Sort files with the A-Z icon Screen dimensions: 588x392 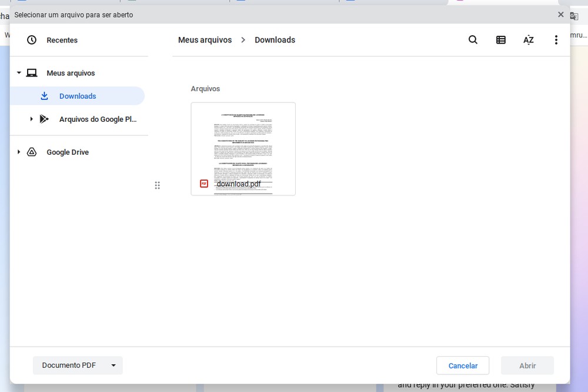pyautogui.click(x=528, y=39)
